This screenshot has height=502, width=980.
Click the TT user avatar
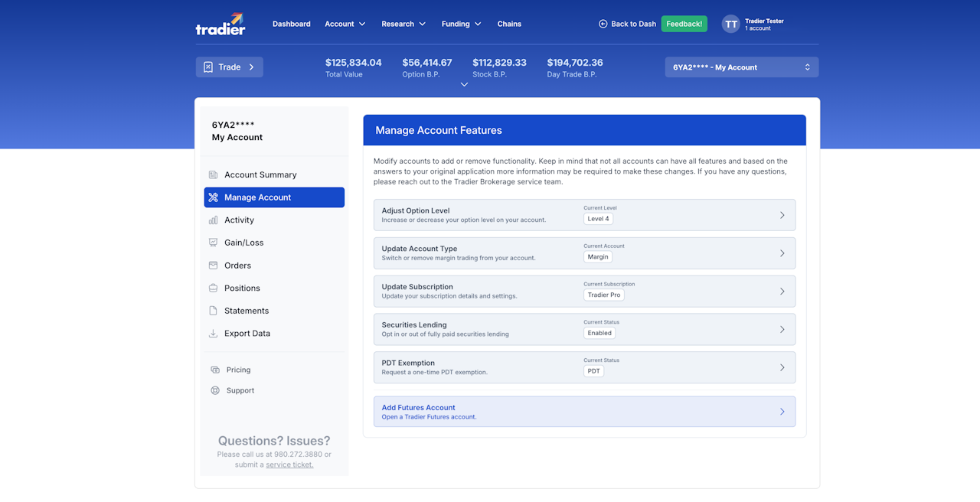point(731,24)
